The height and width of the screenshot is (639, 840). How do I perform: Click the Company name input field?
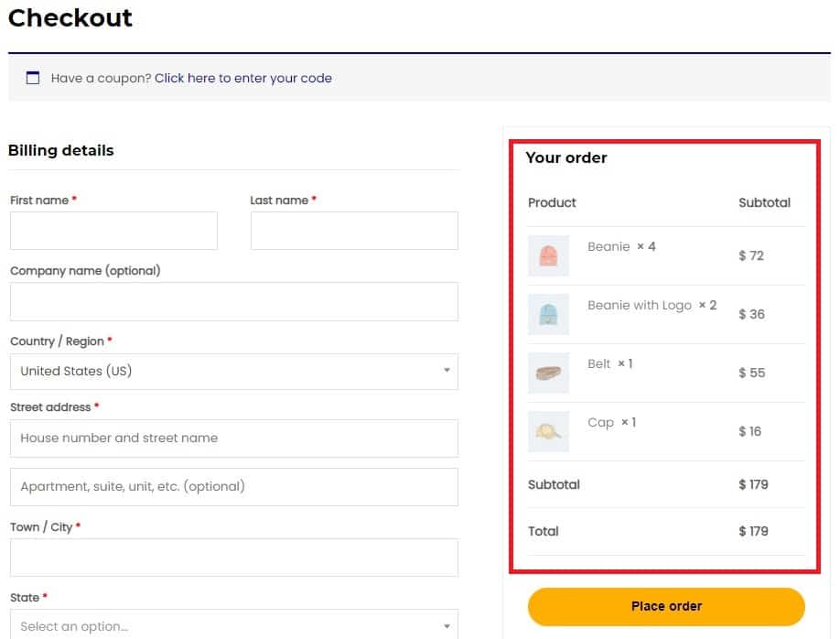click(x=234, y=302)
